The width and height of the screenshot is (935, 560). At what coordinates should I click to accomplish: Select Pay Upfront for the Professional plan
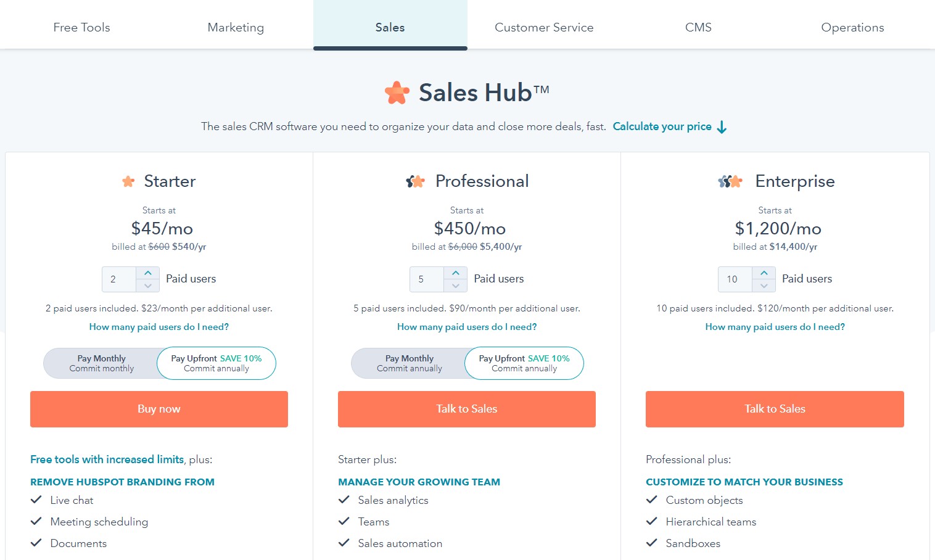[x=524, y=363]
